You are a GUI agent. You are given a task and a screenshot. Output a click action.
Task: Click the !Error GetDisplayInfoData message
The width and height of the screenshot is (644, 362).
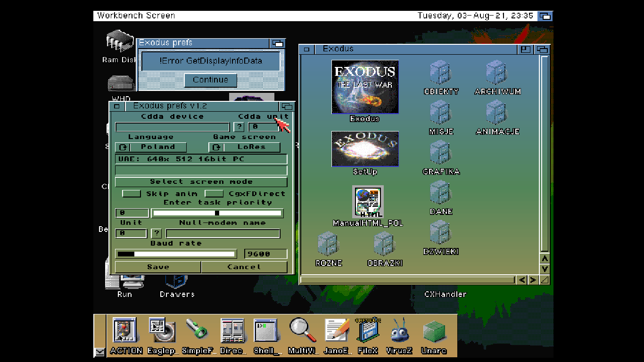pos(210,61)
